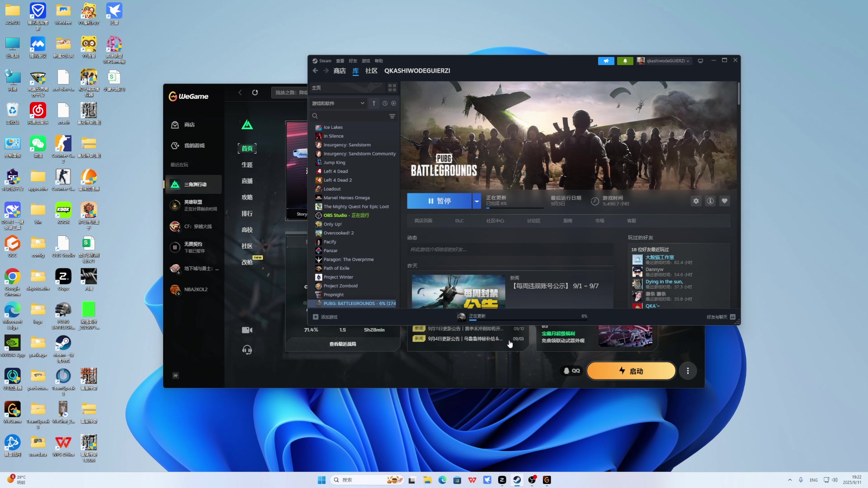The image size is (868, 488).
Task: Open the weekly ban news thumbnail
Action: point(458,291)
